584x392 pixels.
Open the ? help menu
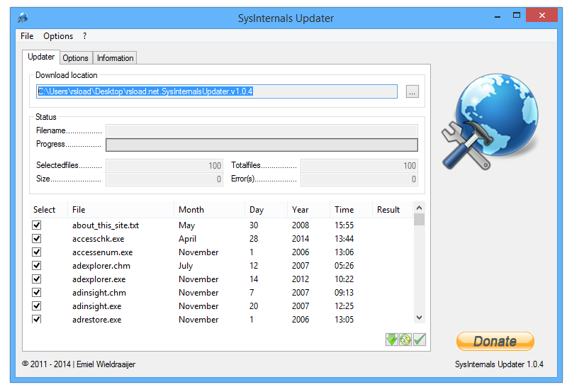(x=84, y=36)
